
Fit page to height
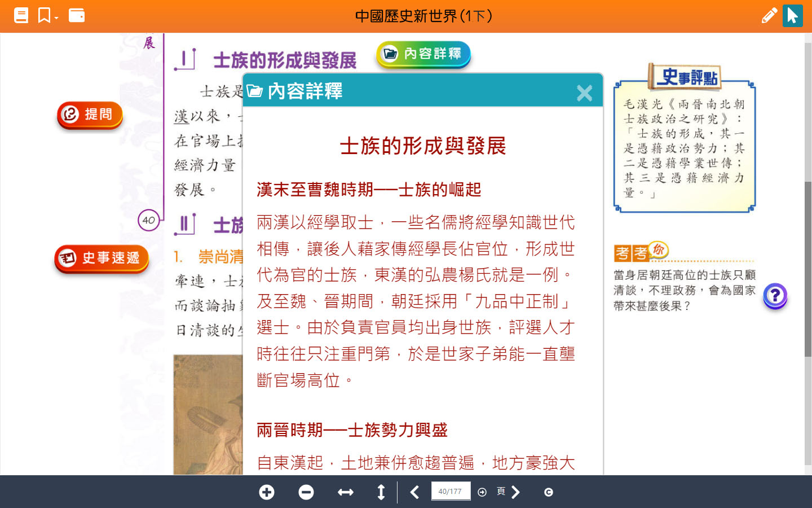(x=381, y=492)
